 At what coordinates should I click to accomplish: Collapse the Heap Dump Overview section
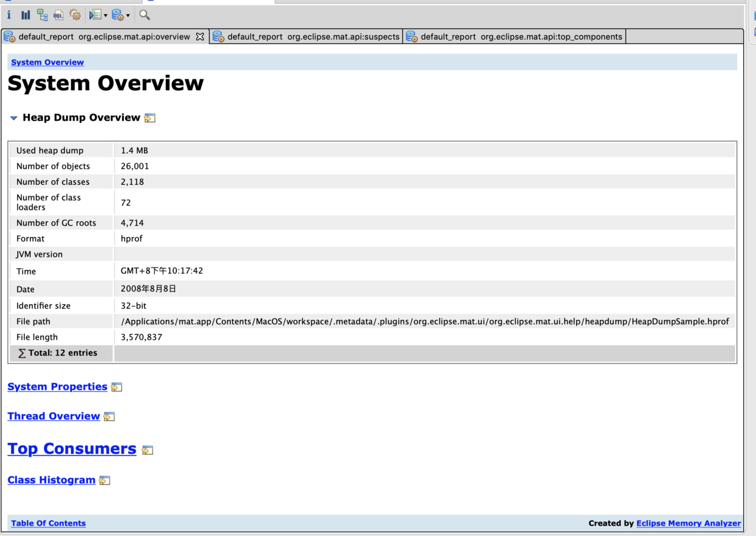click(x=13, y=118)
